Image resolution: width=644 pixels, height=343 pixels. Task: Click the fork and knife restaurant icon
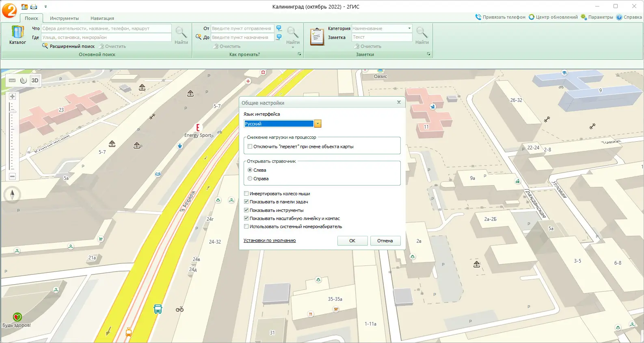click(x=311, y=314)
